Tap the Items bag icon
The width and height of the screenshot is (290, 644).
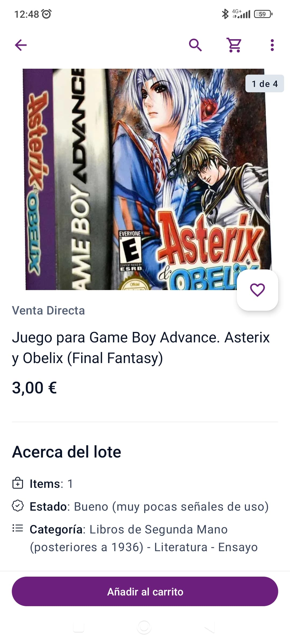[x=18, y=483]
